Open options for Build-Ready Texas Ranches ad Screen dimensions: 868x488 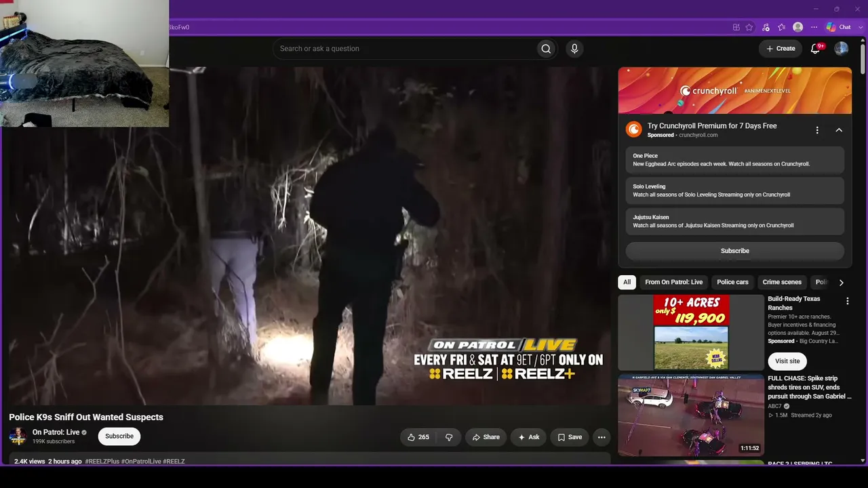(x=847, y=301)
